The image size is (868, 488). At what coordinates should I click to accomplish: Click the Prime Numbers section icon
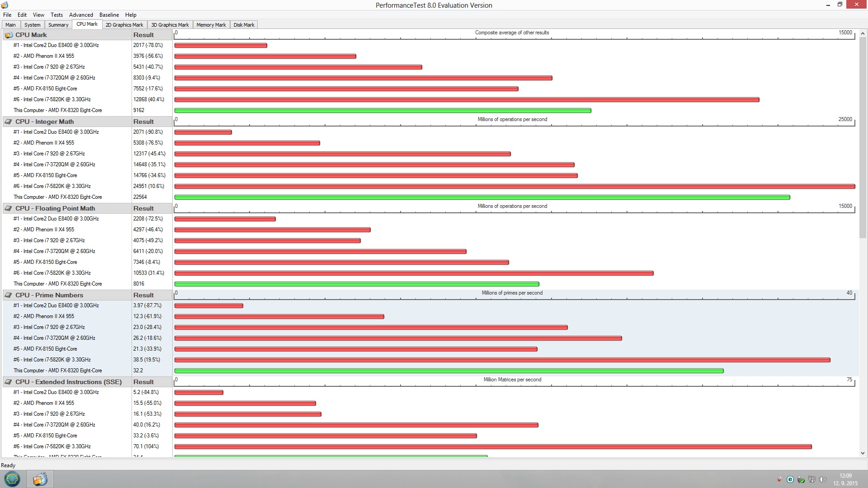tap(9, 295)
